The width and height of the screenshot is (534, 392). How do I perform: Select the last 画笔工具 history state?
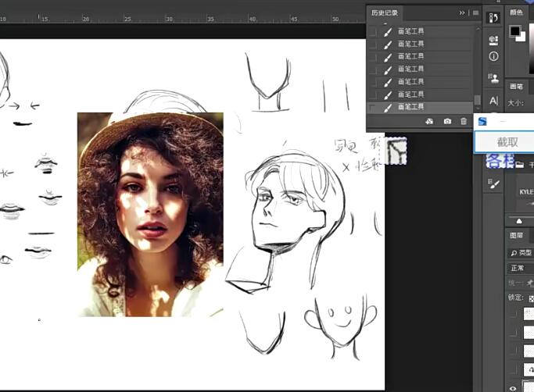click(422, 106)
